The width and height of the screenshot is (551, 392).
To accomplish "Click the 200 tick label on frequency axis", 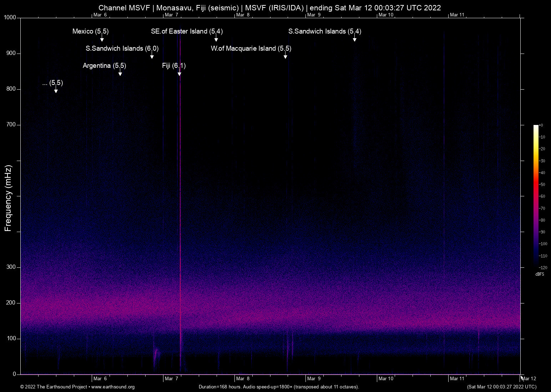I will click(11, 303).
